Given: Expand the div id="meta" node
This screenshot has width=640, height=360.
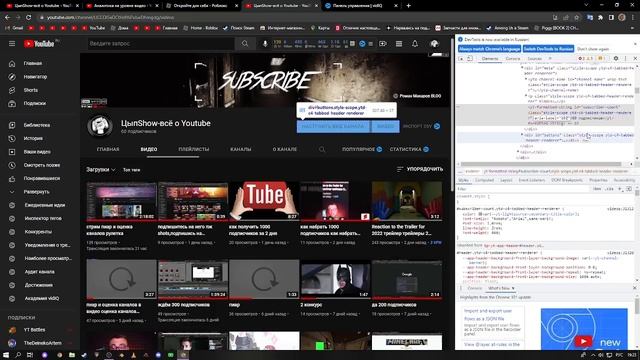Looking at the screenshot, I should tap(522, 68).
